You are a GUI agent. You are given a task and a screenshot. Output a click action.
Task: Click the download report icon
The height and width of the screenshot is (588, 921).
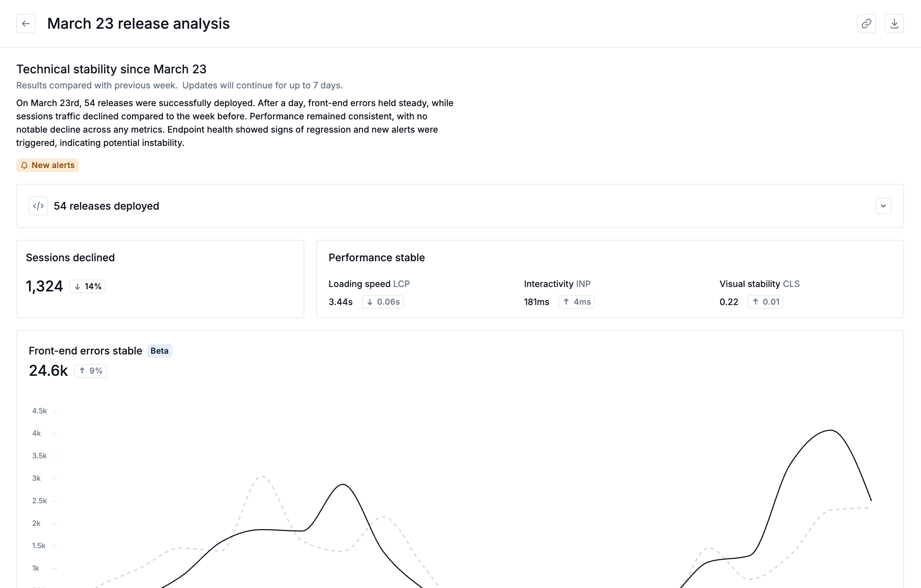pyautogui.click(x=894, y=24)
